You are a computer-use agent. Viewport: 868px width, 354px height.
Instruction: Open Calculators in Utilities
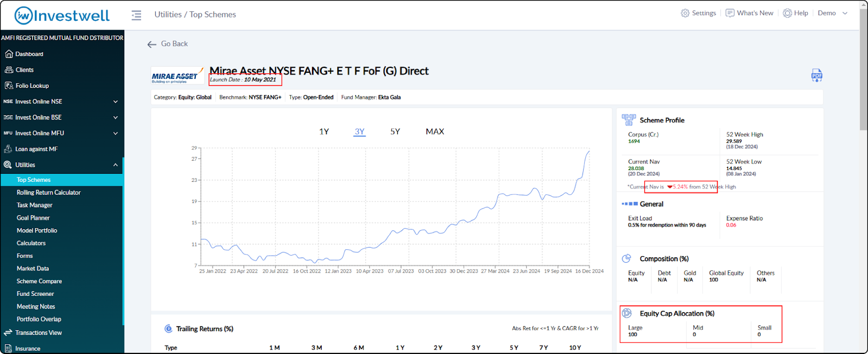[31, 243]
